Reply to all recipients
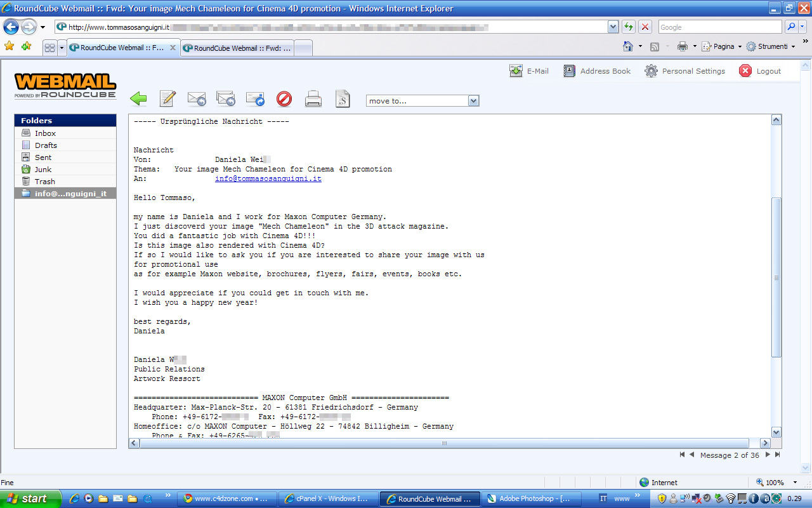This screenshot has height=508, width=812. [226, 98]
